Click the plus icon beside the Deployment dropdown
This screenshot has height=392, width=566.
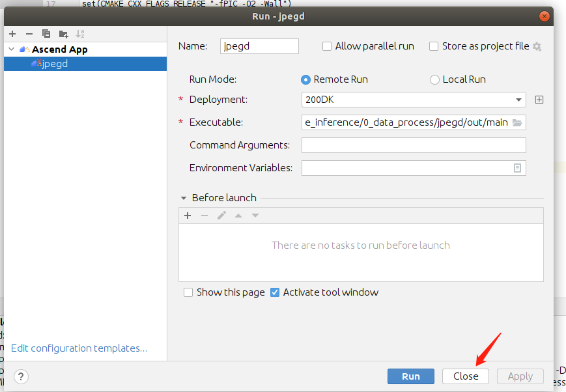tap(539, 100)
